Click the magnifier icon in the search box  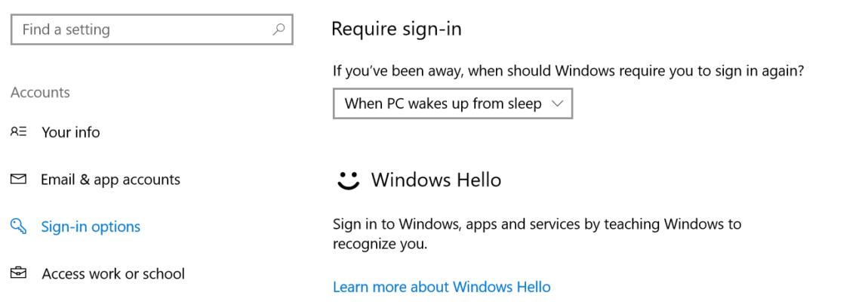pyautogui.click(x=279, y=29)
